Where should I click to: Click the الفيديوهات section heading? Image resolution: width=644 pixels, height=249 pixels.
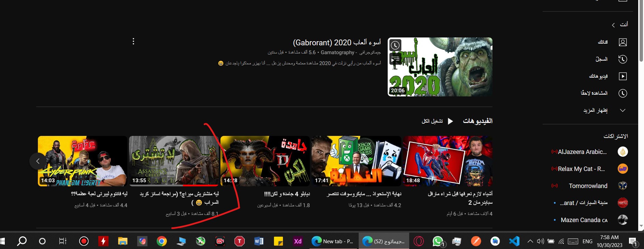(x=477, y=121)
